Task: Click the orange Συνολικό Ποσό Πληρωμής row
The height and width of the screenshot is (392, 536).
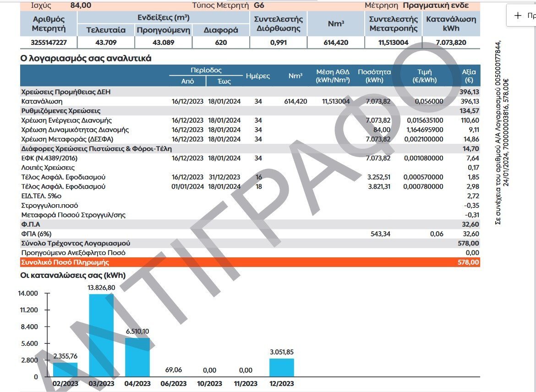Action: 250,262
